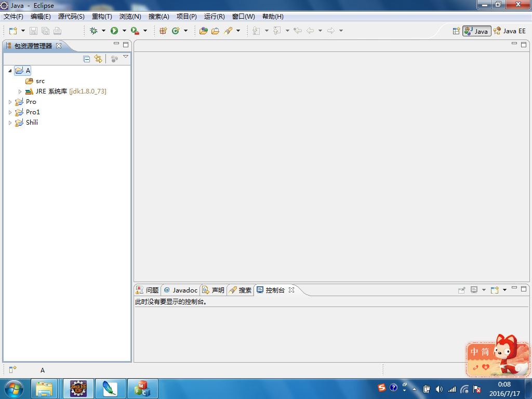Viewport: 532px width, 399px height.
Task: Close the 包资源管理器 view tab
Action: coord(59,46)
